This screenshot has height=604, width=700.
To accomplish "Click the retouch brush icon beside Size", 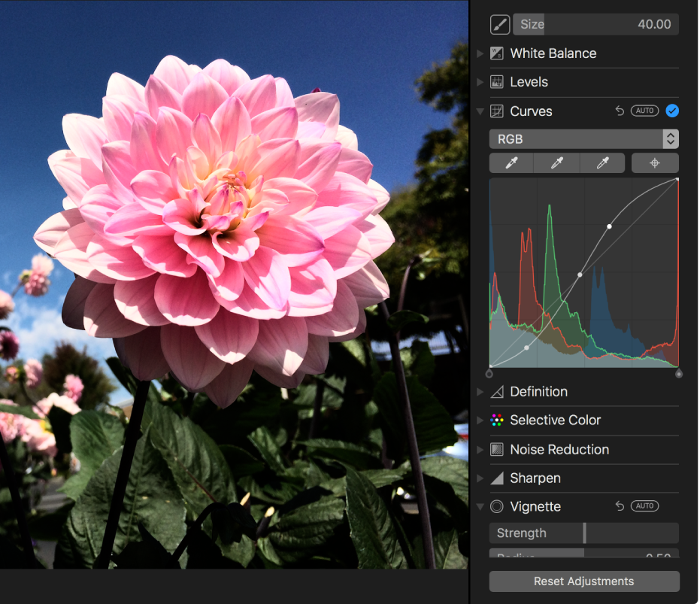I will tap(500, 25).
